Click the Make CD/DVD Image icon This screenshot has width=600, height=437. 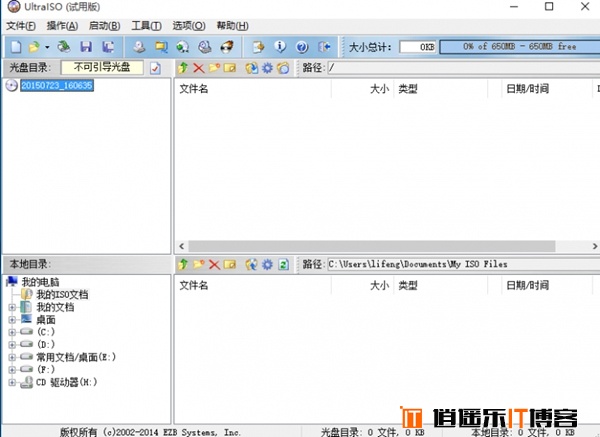[139, 47]
